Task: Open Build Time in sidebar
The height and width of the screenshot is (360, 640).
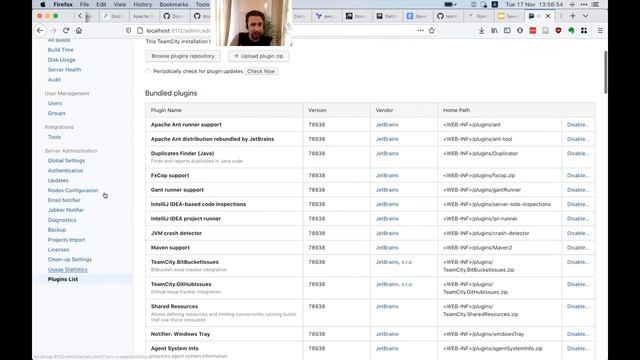Action: (60, 50)
